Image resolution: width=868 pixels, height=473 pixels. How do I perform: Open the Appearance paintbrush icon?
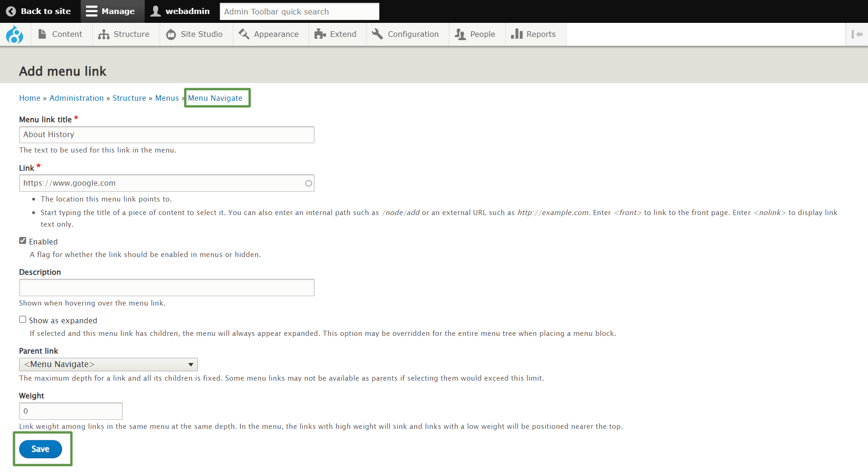tap(244, 34)
